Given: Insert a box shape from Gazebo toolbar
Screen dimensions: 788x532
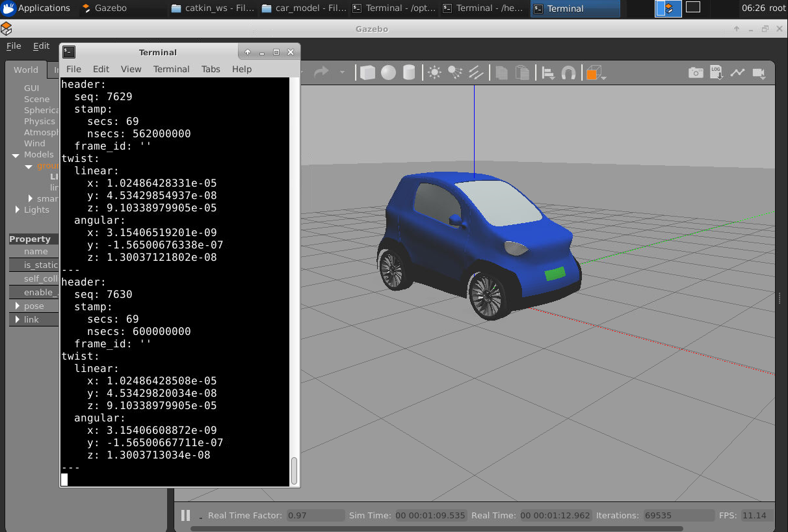Looking at the screenshot, I should click(368, 72).
